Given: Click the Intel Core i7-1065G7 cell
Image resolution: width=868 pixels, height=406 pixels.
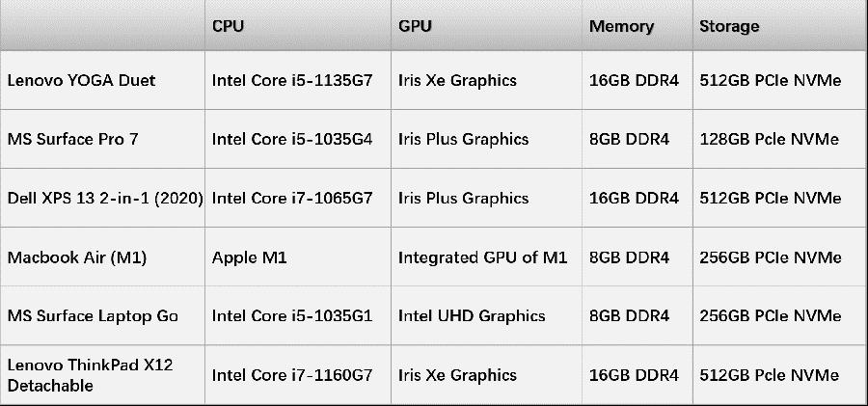Looking at the screenshot, I should [292, 199].
